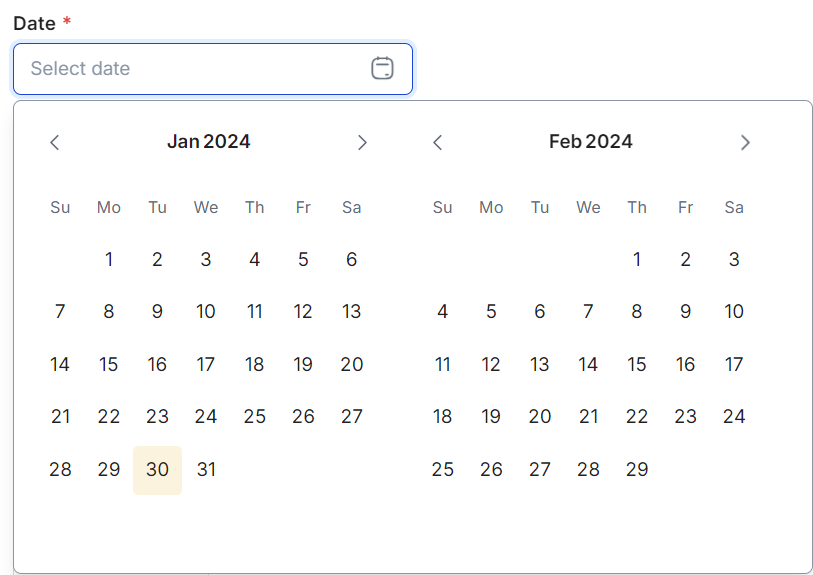Pick January 12 in the calendar

[303, 312]
